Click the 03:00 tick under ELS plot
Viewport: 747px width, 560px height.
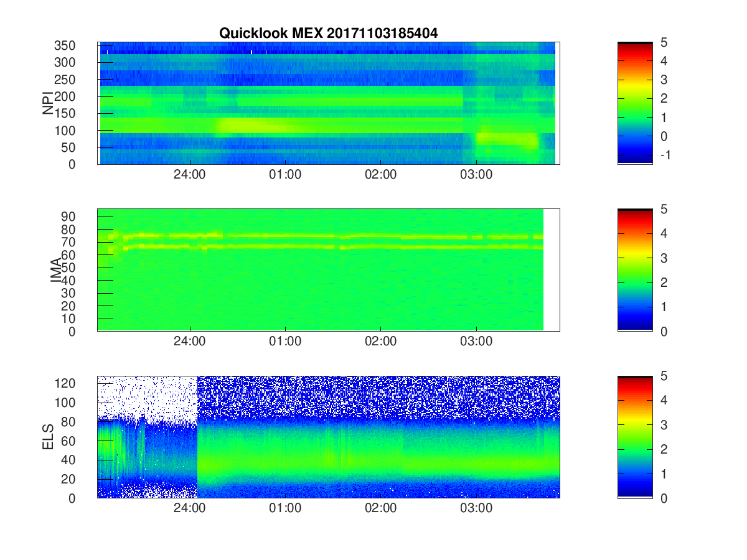[476, 508]
